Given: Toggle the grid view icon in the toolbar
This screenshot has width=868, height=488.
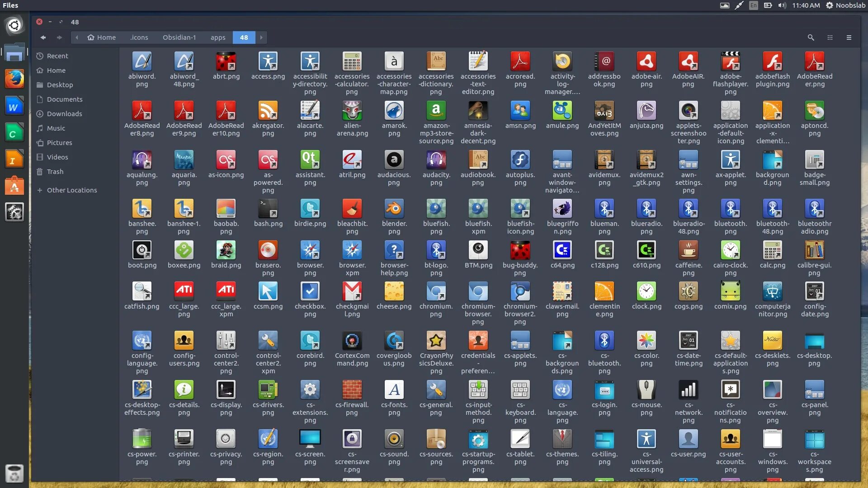Looking at the screenshot, I should (830, 38).
